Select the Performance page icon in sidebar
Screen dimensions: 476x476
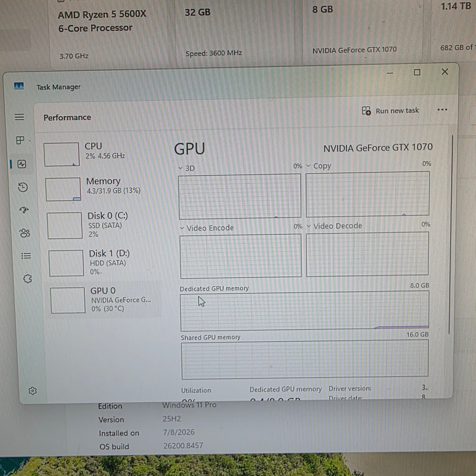[x=22, y=164]
